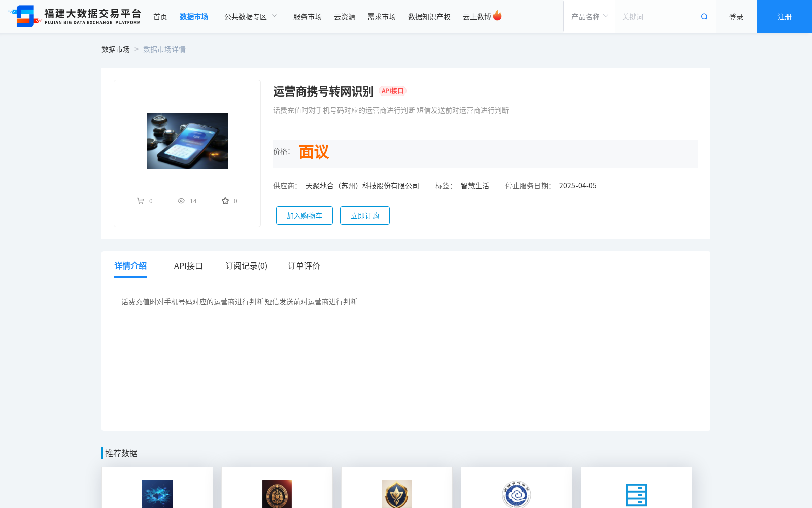Click the 立即订购 button

click(x=365, y=215)
